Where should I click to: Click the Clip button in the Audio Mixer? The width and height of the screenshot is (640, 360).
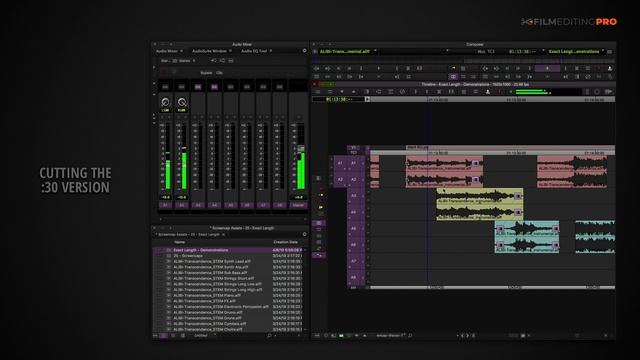click(219, 73)
